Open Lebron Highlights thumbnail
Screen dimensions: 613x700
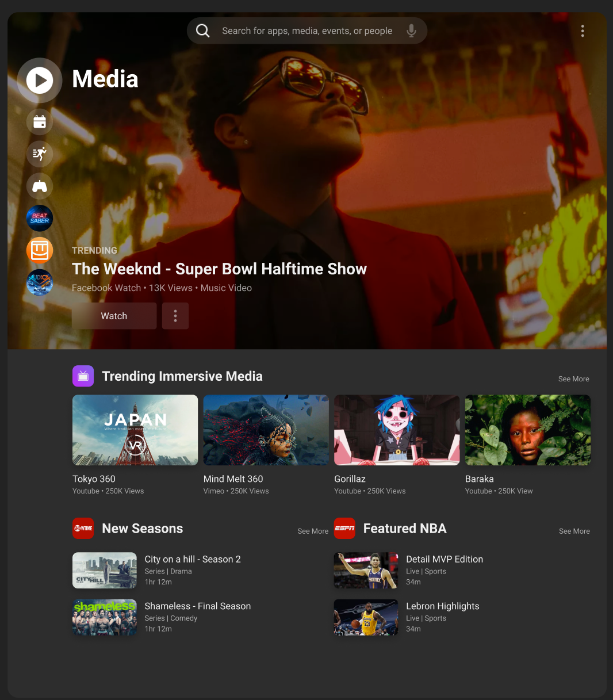pyautogui.click(x=366, y=617)
